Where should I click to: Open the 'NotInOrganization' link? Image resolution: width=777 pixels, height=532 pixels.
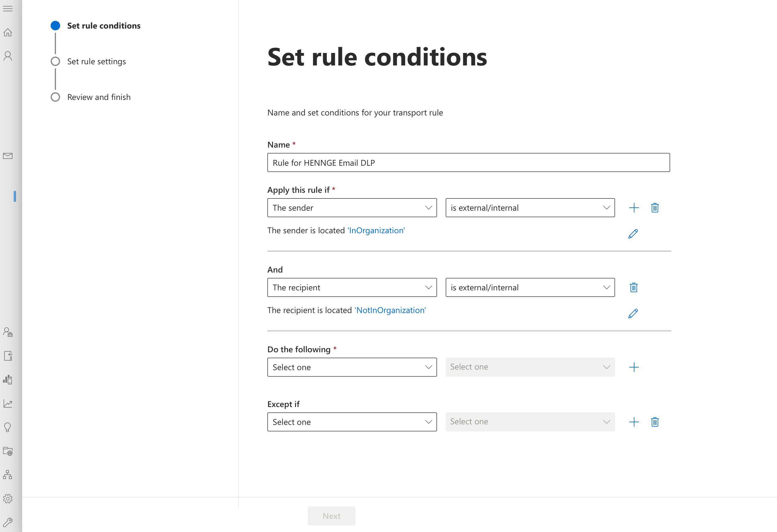tap(390, 310)
